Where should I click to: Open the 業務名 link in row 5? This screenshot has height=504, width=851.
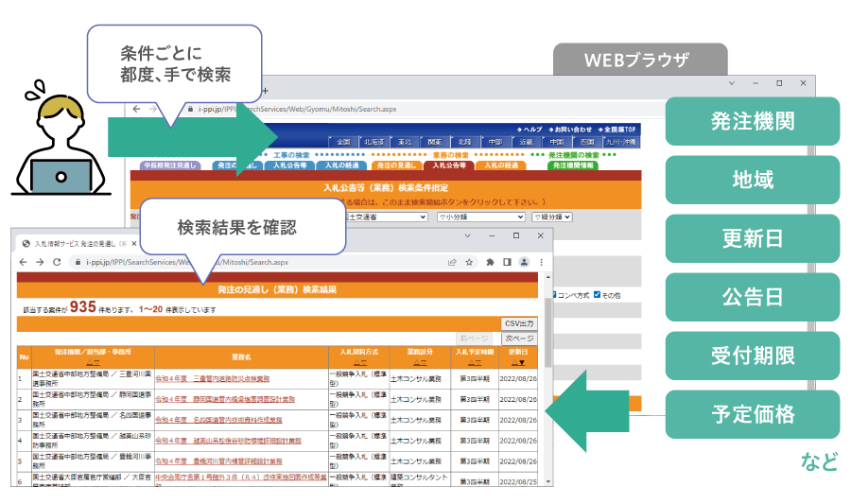[x=218, y=461]
